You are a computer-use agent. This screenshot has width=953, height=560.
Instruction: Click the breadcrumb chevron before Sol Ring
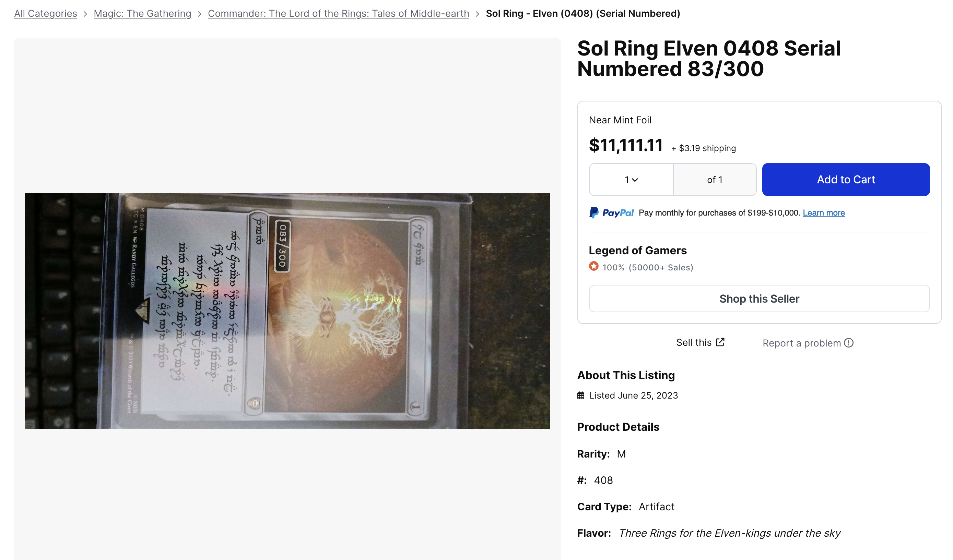point(478,14)
